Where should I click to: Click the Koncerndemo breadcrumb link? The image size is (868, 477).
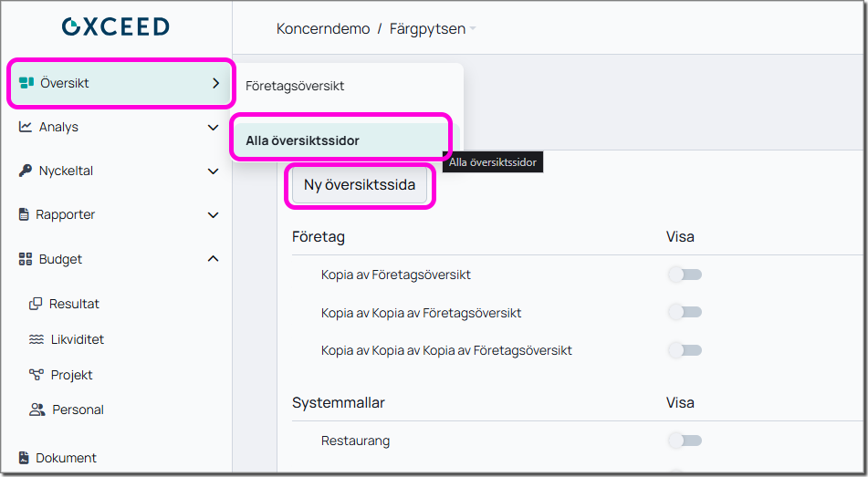point(322,29)
